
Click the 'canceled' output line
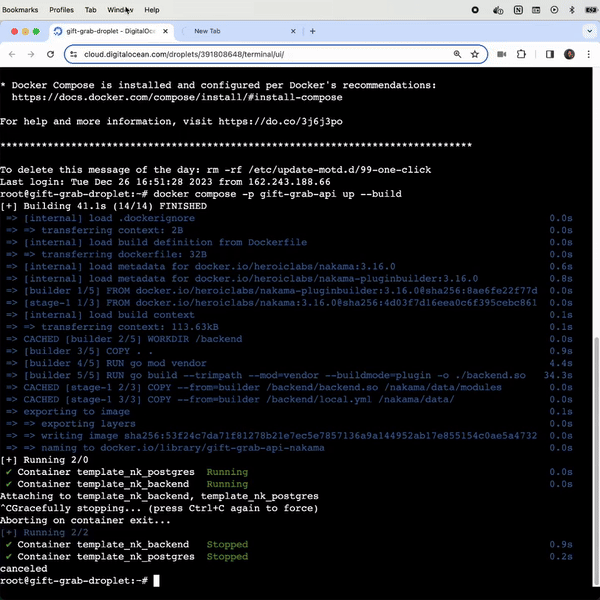[24, 569]
